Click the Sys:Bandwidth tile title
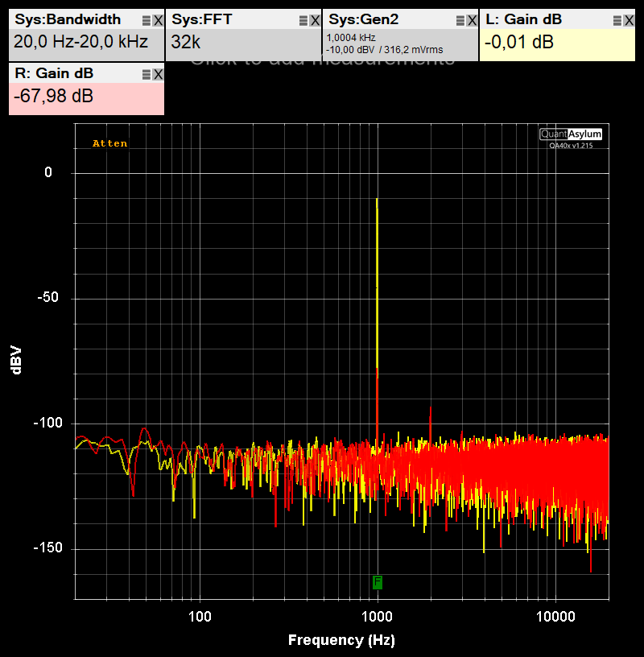Screen dimensions: 644x657 68,19
